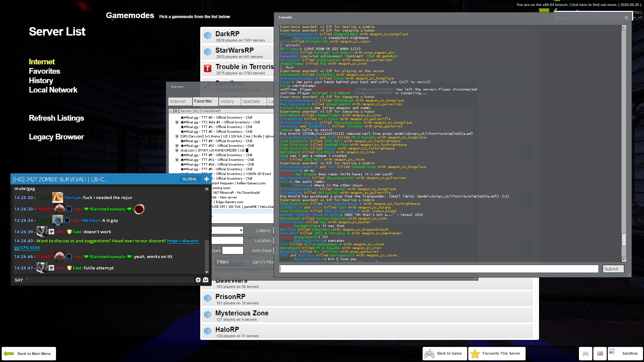The image size is (644, 362).
Task: Close the Console window
Action: 626,17
